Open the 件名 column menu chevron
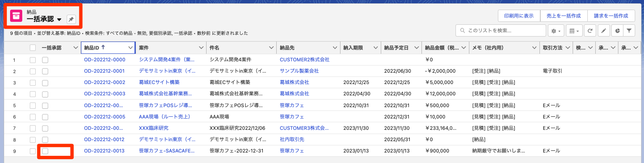 click(272, 48)
